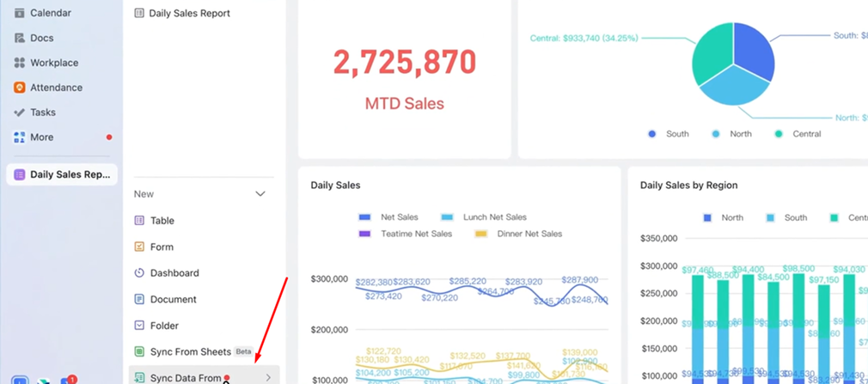Open the Attendance app icon
This screenshot has height=384, width=868.
tap(20, 88)
